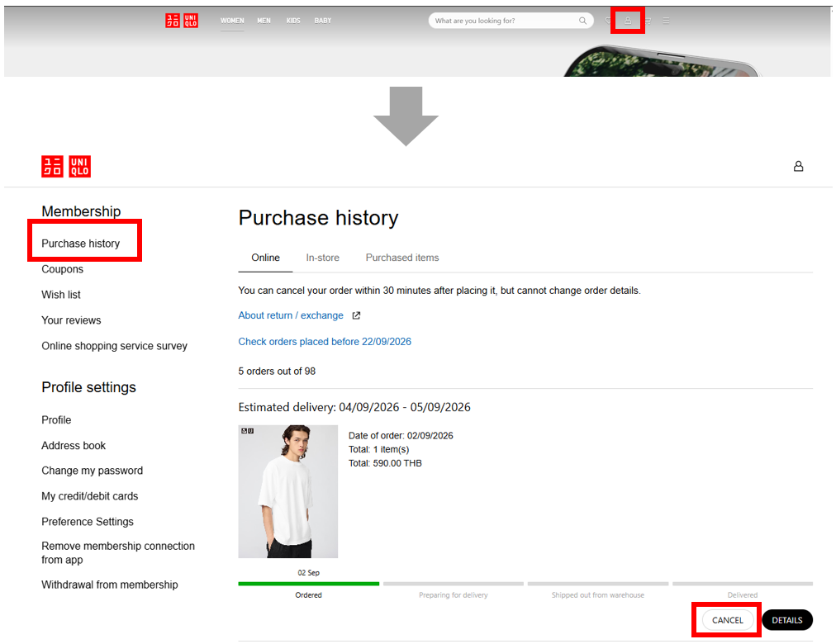This screenshot has width=836, height=644.
Task: Click Check orders placed before 22/09/2026
Action: [325, 342]
